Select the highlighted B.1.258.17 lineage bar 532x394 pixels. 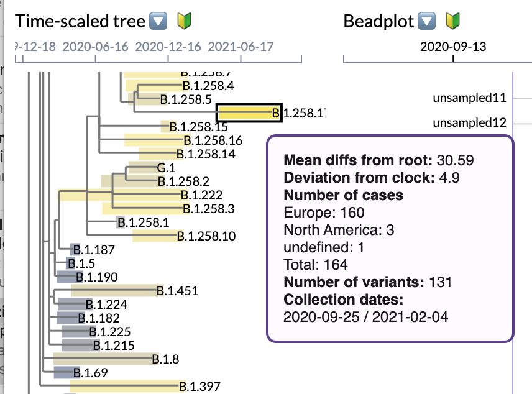point(248,113)
